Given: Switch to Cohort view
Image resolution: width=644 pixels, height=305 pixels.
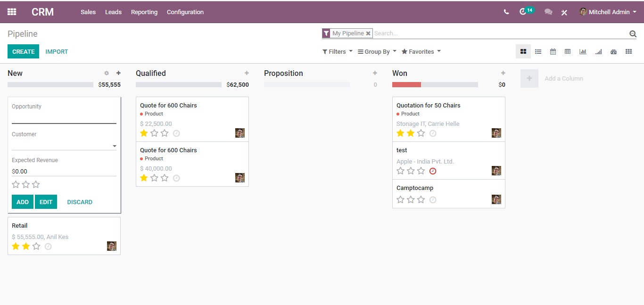Looking at the screenshot, I should click(598, 51).
